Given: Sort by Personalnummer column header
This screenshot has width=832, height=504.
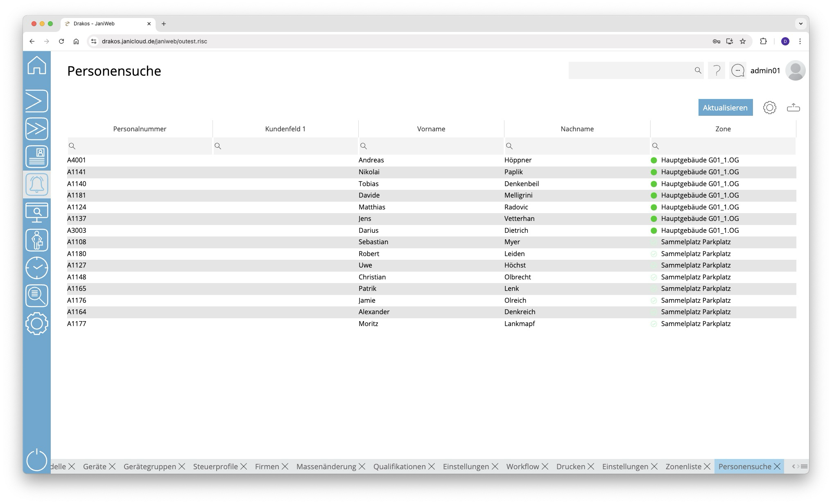Looking at the screenshot, I should [x=140, y=129].
